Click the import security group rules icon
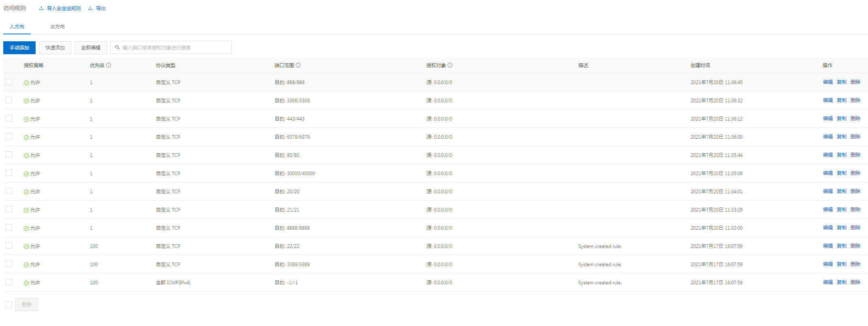This screenshot has height=326, width=868. click(41, 8)
